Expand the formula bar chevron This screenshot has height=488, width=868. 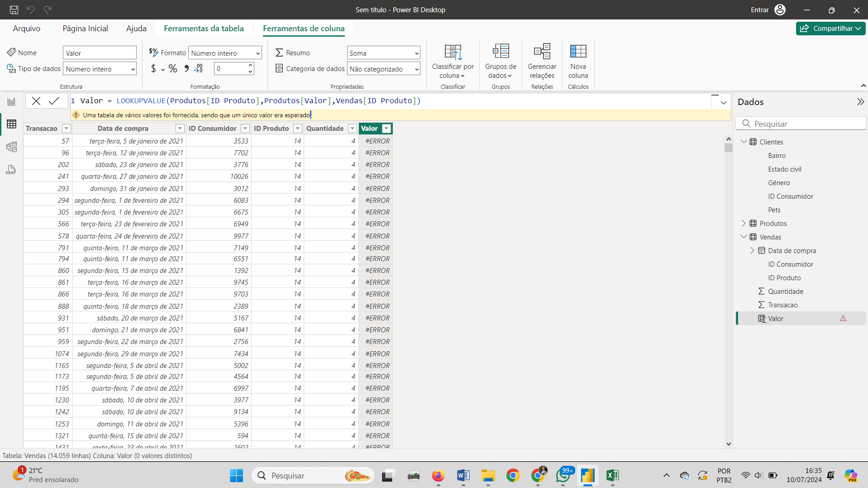click(x=723, y=103)
